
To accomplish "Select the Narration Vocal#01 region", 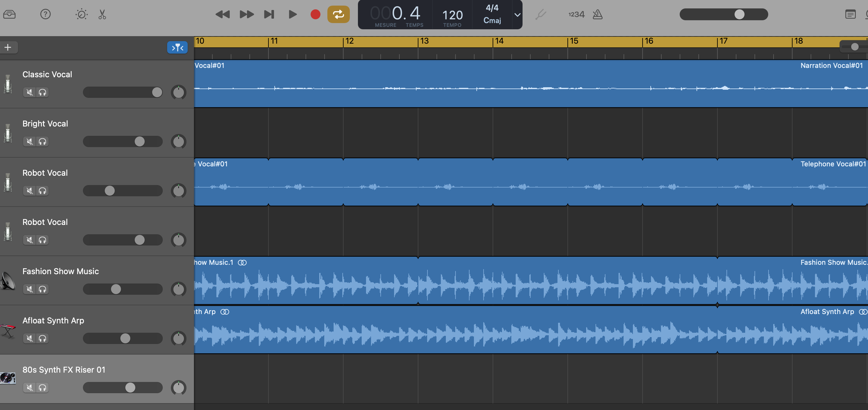I will (531, 84).
